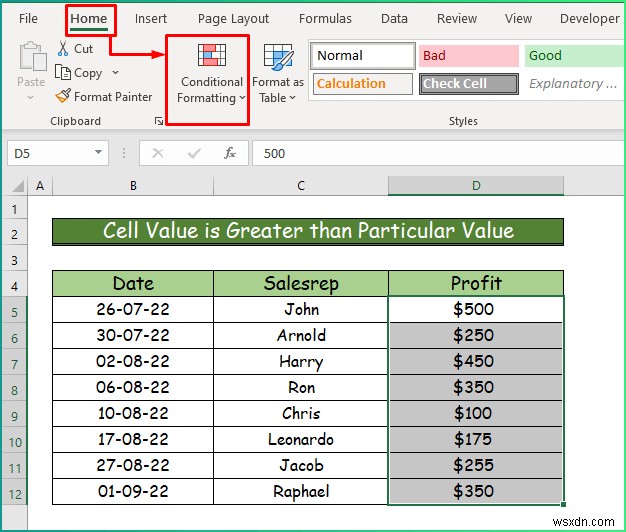Click the Copy icon
Image resolution: width=626 pixels, height=532 pixels.
pyautogui.click(x=63, y=72)
